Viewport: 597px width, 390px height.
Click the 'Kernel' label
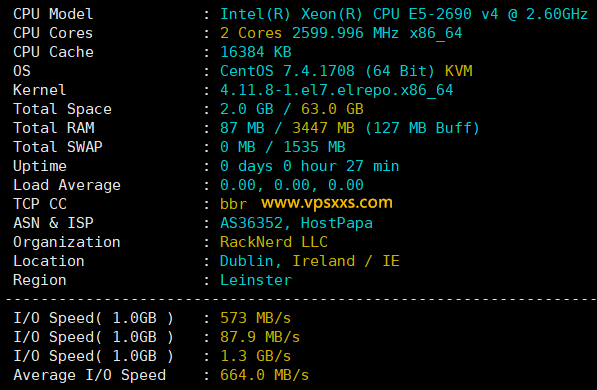(x=40, y=90)
